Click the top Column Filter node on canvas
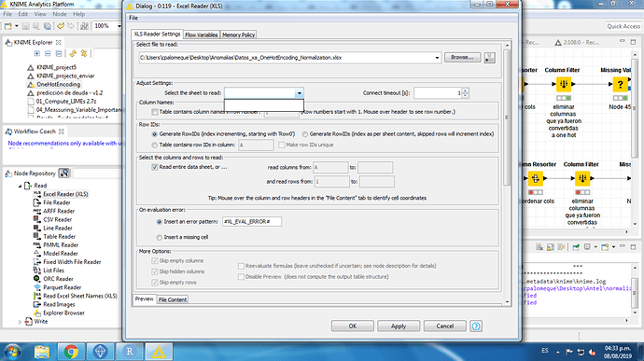The image size is (644, 361). (x=564, y=84)
